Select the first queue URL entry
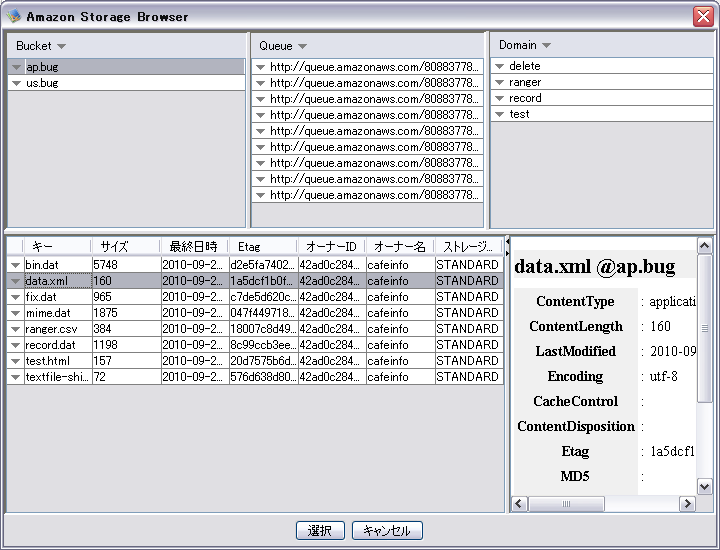This screenshot has height=550, width=720. click(374, 67)
